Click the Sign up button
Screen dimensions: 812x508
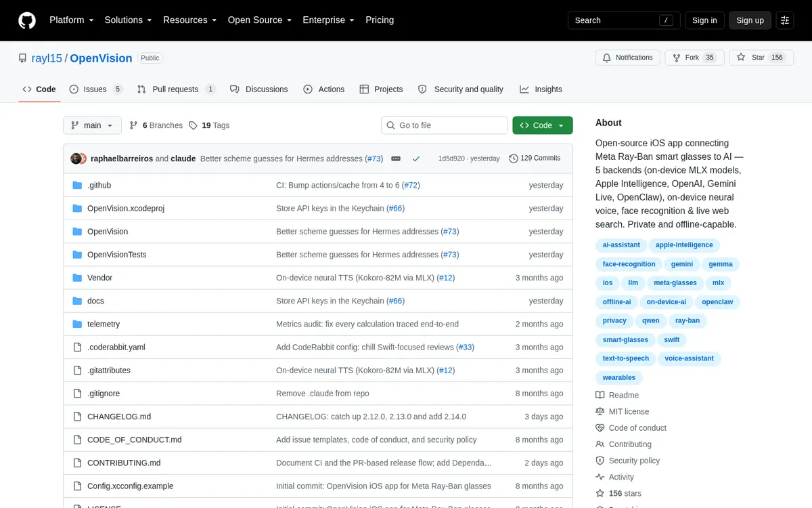750,20
